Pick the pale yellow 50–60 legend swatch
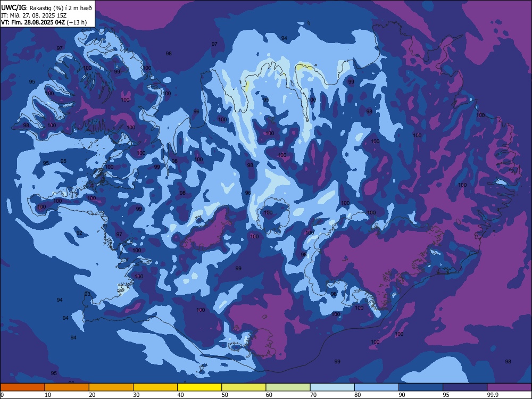The width and height of the screenshot is (532, 399). pos(244,387)
